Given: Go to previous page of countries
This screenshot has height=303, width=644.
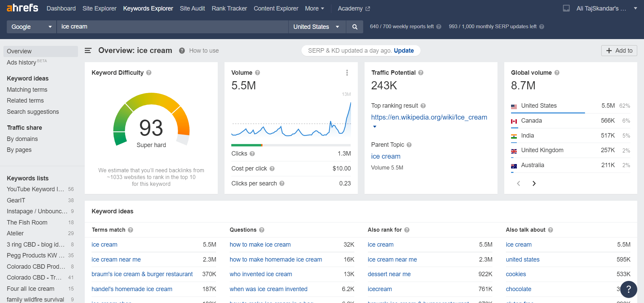Looking at the screenshot, I should pyautogui.click(x=519, y=183).
